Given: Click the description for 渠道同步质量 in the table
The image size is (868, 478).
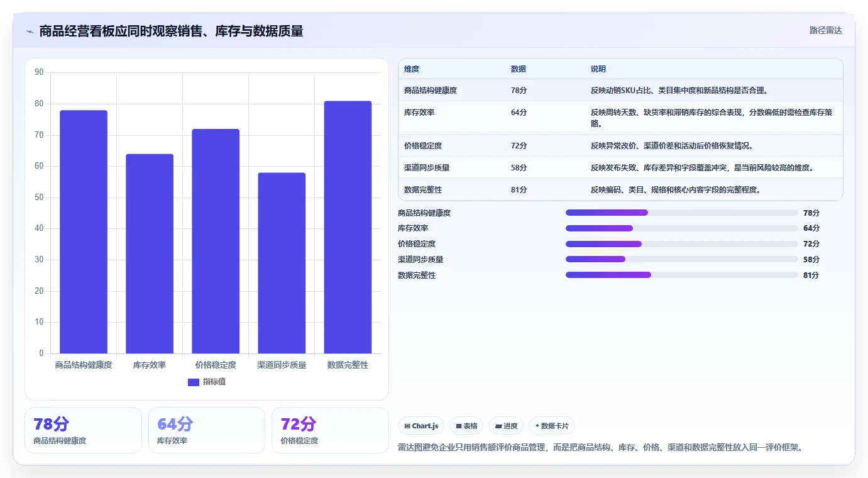Looking at the screenshot, I should [x=702, y=168].
